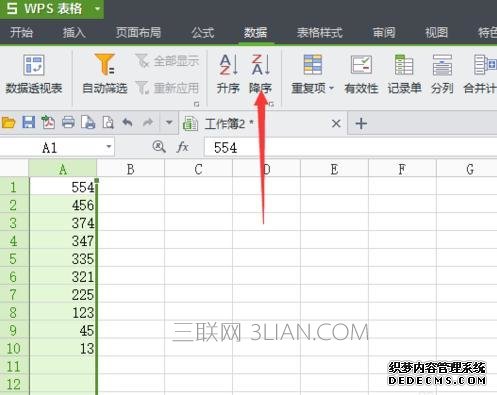
Task: Open print preview magnifier page icon
Action: coord(108,123)
